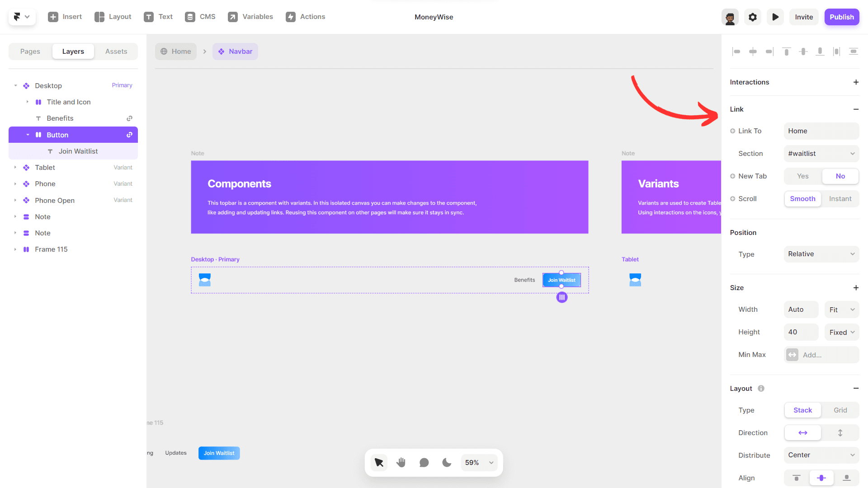
Task: Align right edges icon
Action: click(x=769, y=52)
